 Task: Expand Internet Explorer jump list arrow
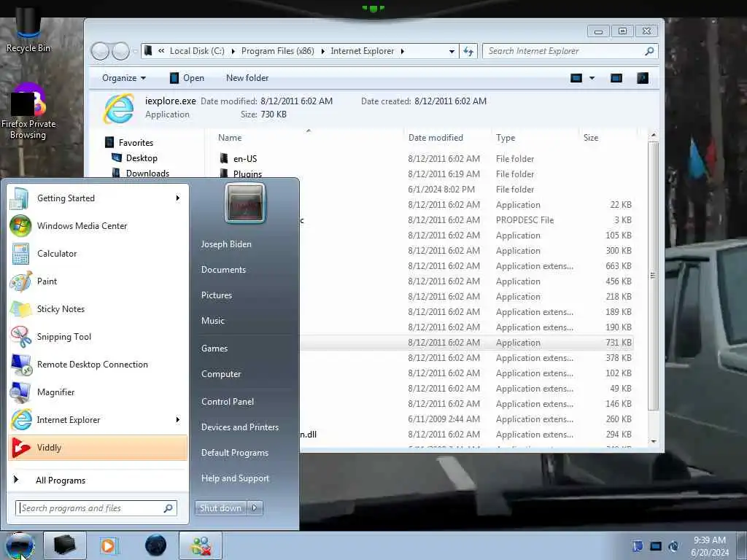(178, 419)
